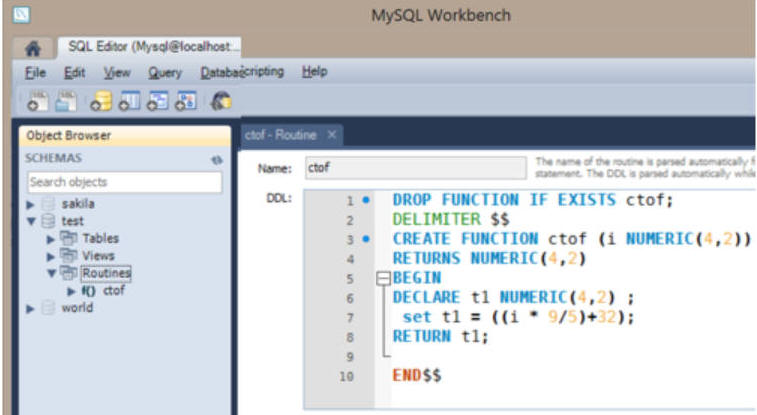Image resolution: width=757 pixels, height=415 pixels.
Task: Collapse the BEGIN code block fold
Action: (383, 278)
